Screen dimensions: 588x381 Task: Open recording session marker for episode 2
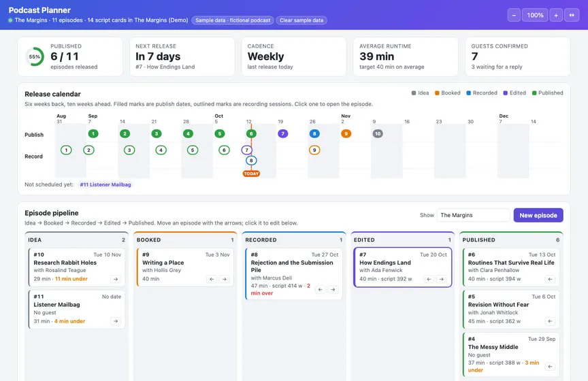coord(88,150)
